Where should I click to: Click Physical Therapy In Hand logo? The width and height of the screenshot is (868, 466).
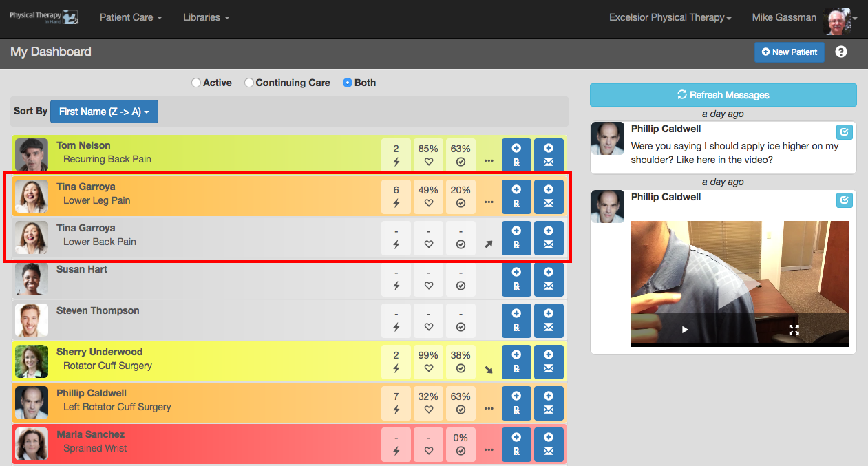[44, 18]
